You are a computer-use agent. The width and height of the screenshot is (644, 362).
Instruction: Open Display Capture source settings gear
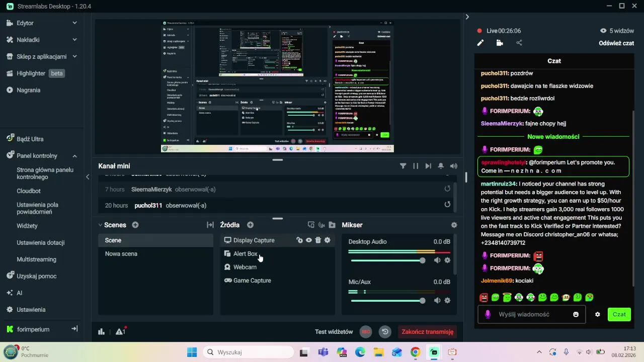328,240
